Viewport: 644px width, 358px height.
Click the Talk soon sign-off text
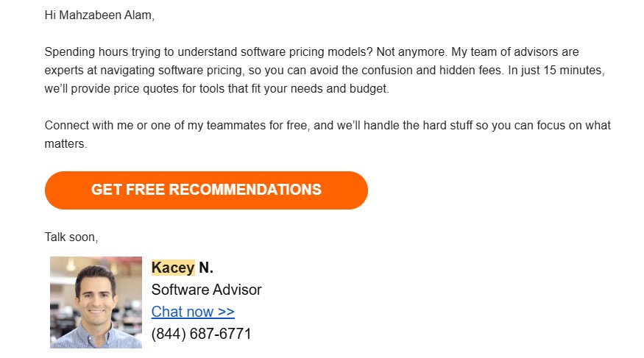click(x=71, y=237)
